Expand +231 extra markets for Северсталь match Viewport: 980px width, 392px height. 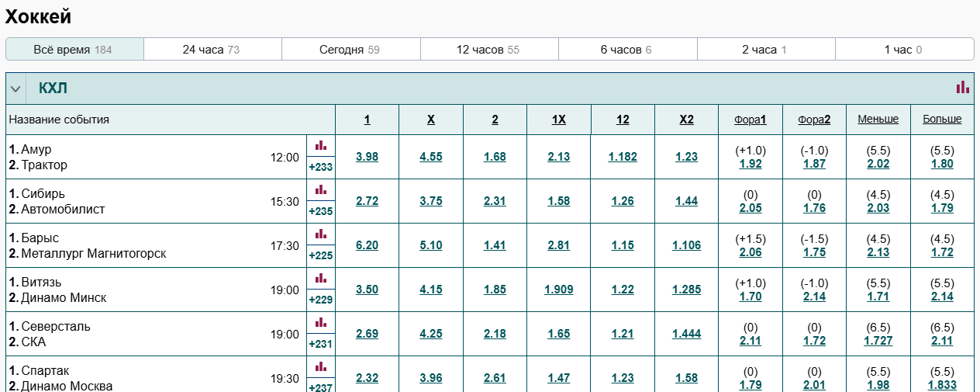pos(321,344)
